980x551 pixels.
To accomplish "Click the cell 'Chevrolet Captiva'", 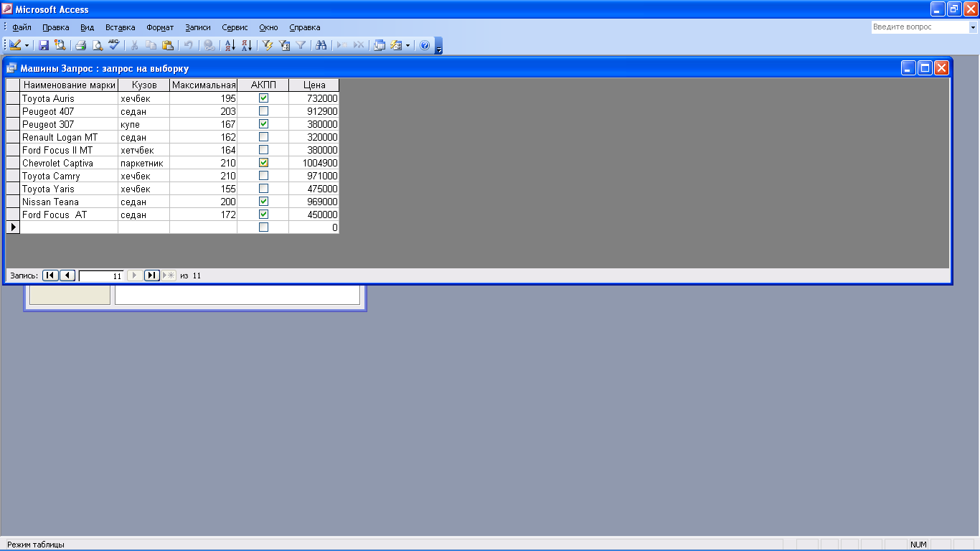I will [x=70, y=163].
